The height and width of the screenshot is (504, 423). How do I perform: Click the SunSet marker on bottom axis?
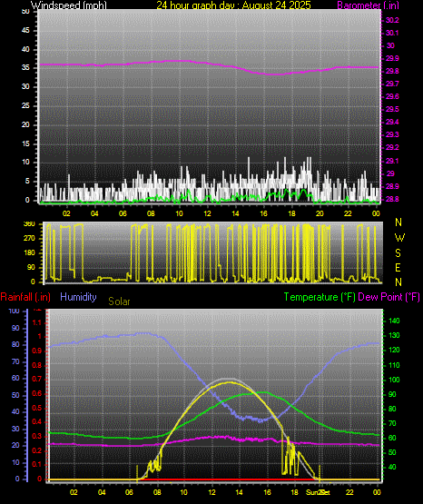(318, 492)
